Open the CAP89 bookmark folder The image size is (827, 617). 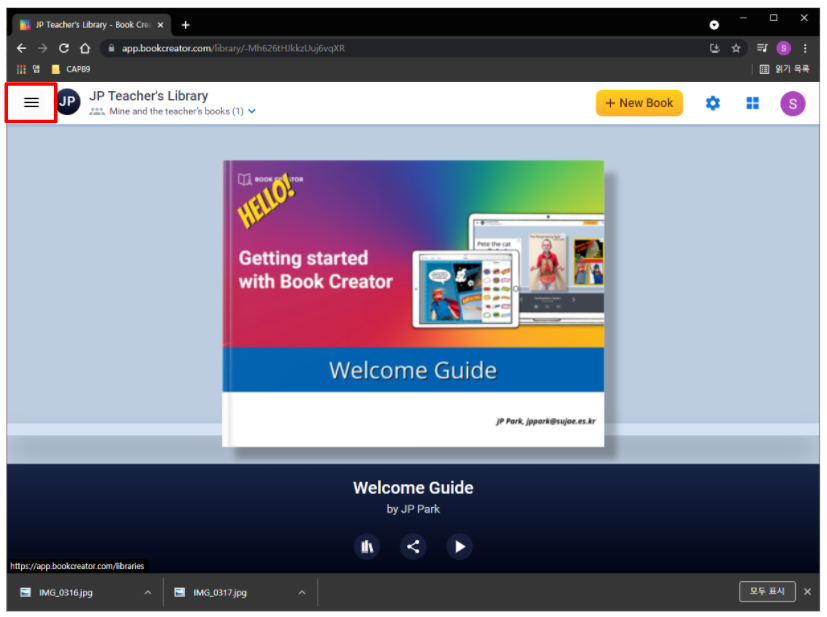click(71, 69)
